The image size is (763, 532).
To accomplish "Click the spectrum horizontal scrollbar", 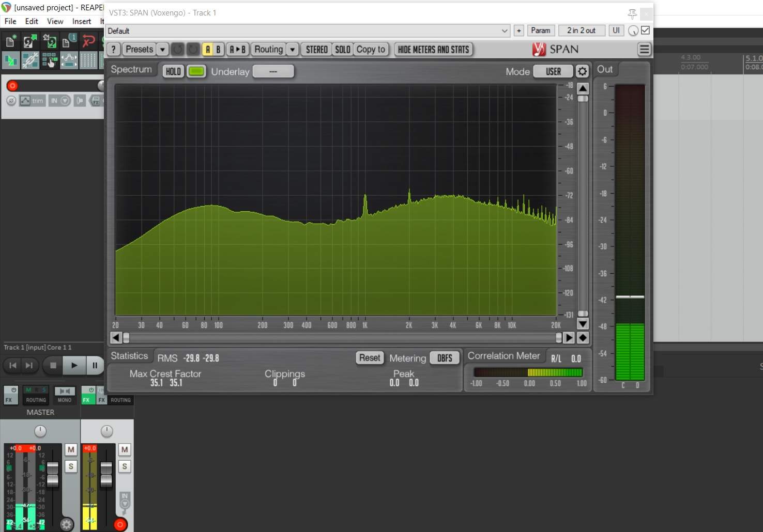I will coord(342,338).
